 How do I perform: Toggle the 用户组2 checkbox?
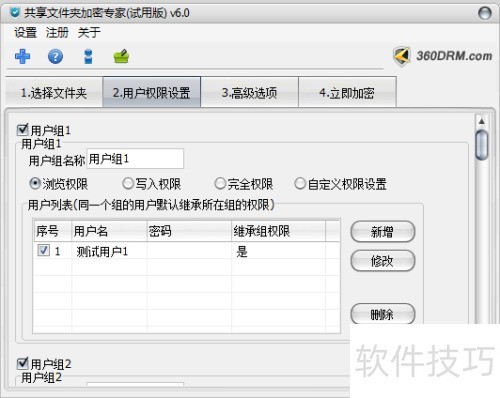pos(22,363)
